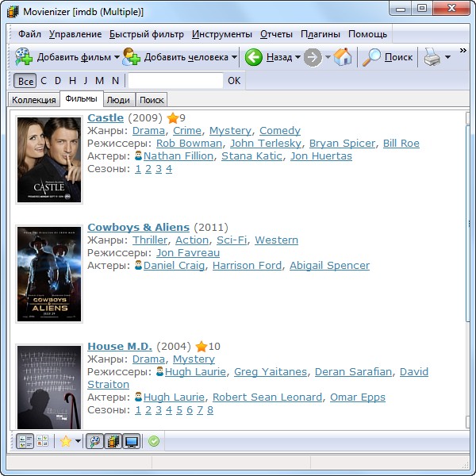Screen dimensions: 476x476
Task: Click the quick filter text field
Action: [x=175, y=80]
